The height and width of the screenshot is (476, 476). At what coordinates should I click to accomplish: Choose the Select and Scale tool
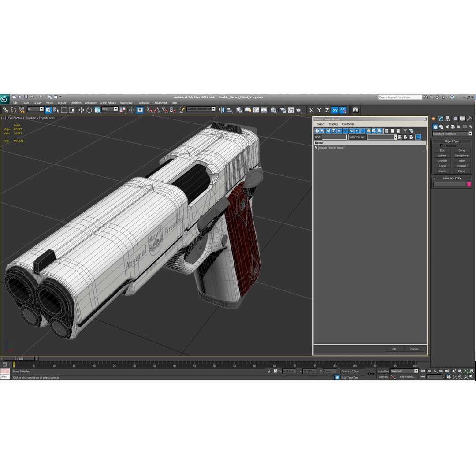click(x=97, y=110)
